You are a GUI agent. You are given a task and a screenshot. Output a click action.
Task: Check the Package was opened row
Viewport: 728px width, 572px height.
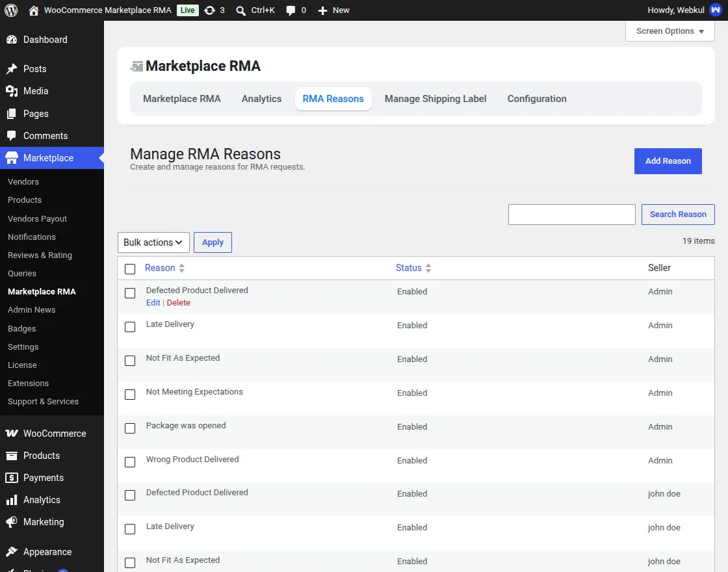(x=130, y=428)
